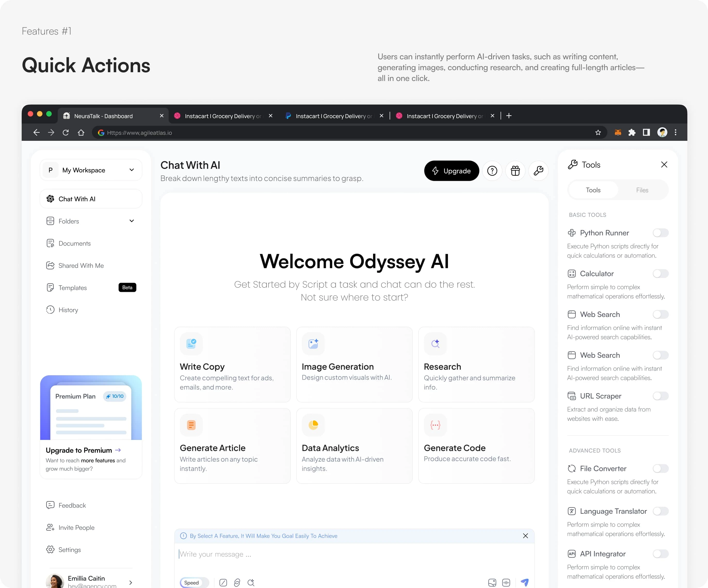Open a new browser tab with plus
Viewport: 708px width, 588px height.
[x=509, y=116]
